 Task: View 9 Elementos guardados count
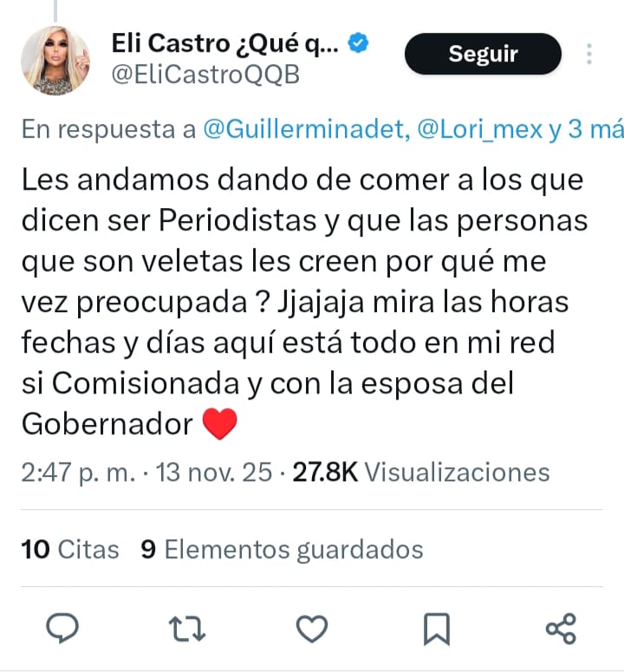pos(282,550)
